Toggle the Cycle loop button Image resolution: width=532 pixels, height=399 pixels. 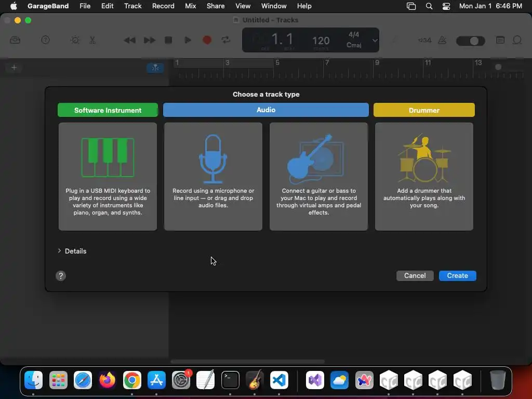click(225, 40)
